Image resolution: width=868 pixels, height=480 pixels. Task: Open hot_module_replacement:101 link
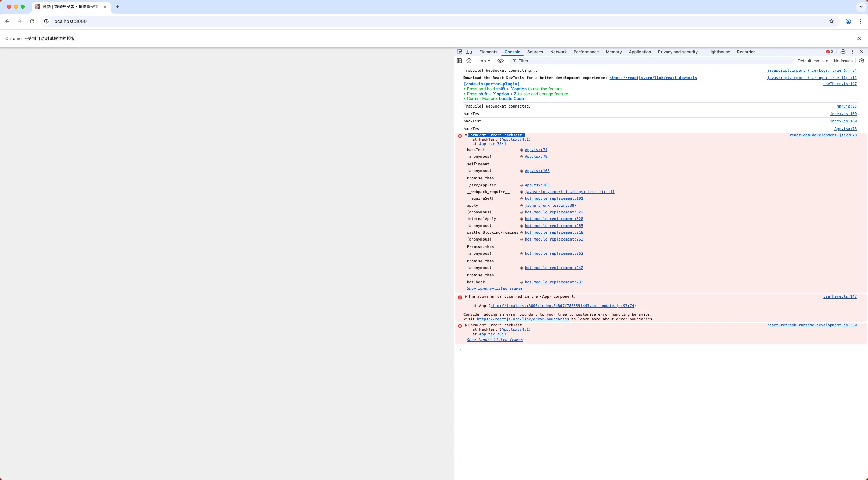coord(554,198)
